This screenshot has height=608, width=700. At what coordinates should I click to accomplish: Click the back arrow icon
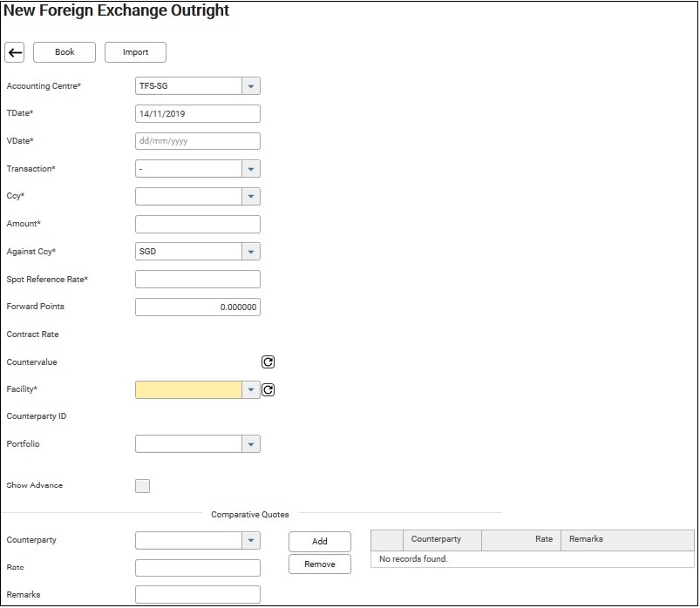[14, 52]
